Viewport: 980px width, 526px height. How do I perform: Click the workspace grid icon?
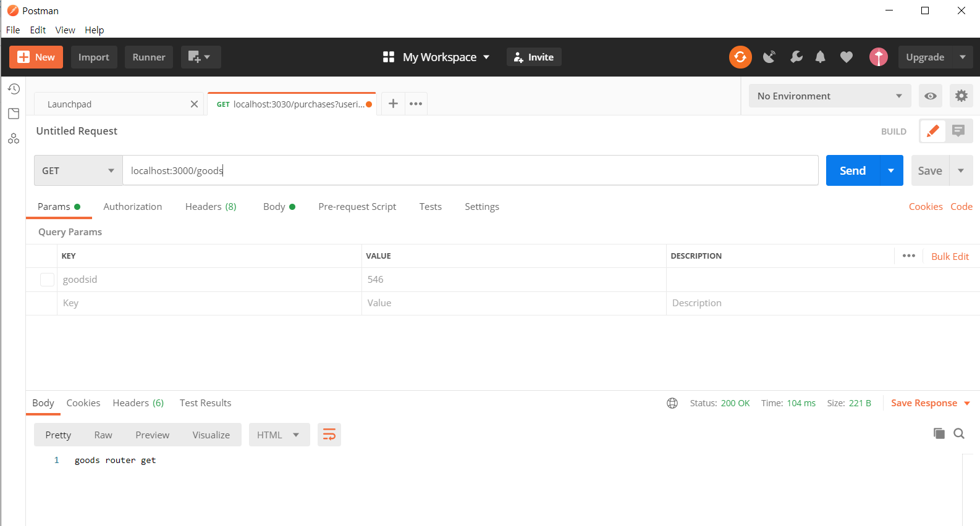(389, 57)
